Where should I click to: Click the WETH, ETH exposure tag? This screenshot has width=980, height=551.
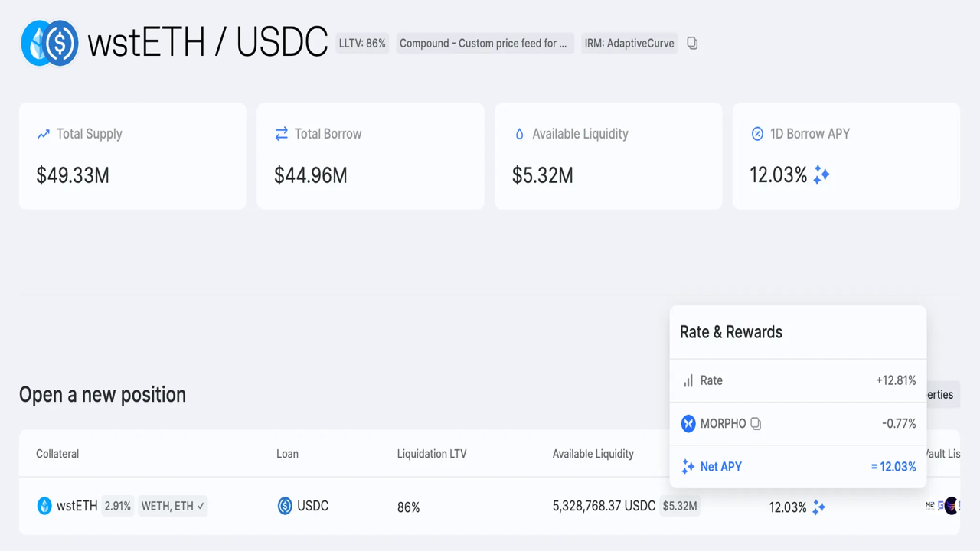(x=172, y=506)
